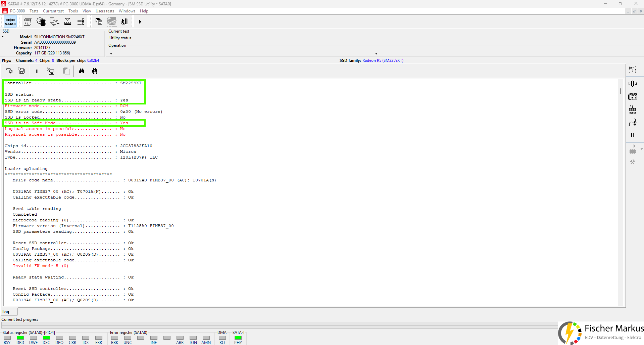Open the Tests menu
This screenshot has width=644, height=345.
click(34, 11)
